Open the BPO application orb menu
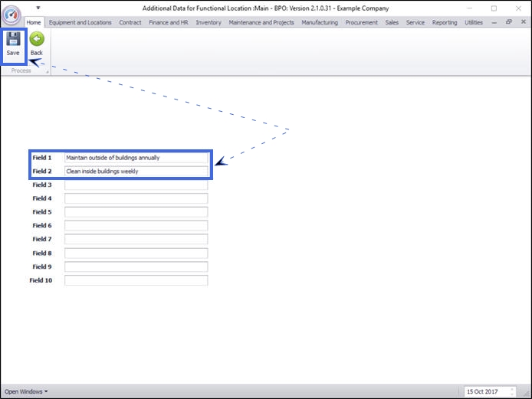The height and width of the screenshot is (399, 532). coord(11,15)
